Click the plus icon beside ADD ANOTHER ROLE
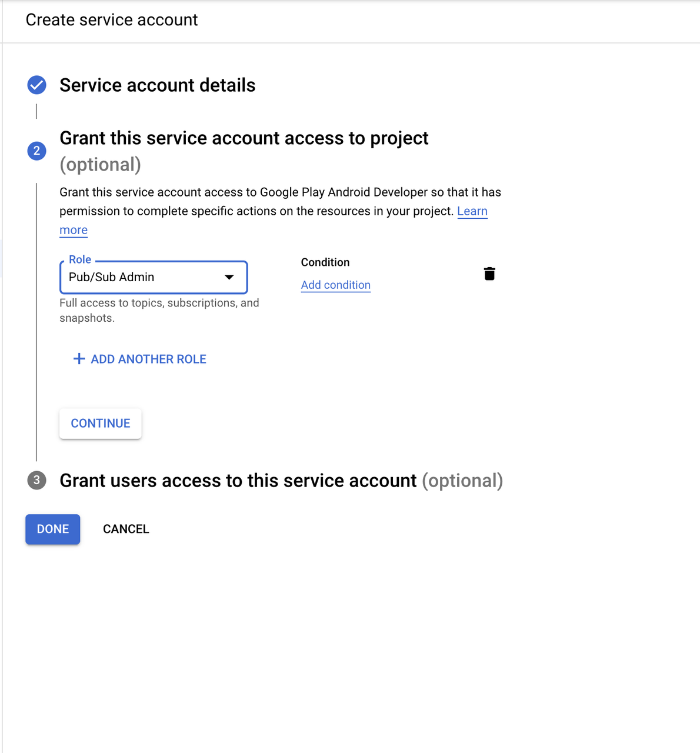Screen dimensions: 700x753 pos(79,359)
